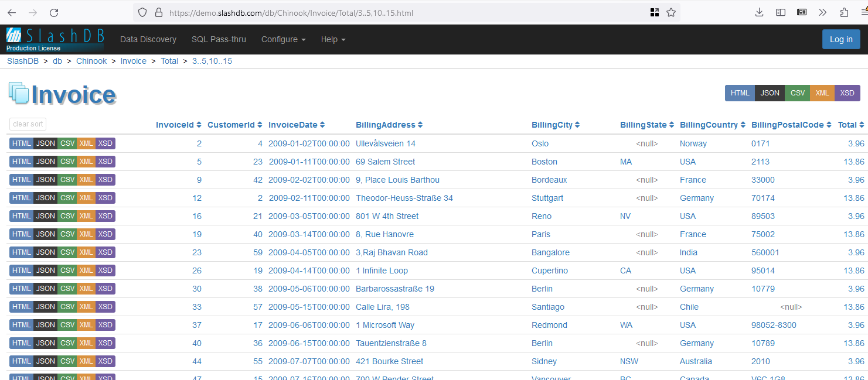Open the QR code icon in address bar

tap(655, 12)
